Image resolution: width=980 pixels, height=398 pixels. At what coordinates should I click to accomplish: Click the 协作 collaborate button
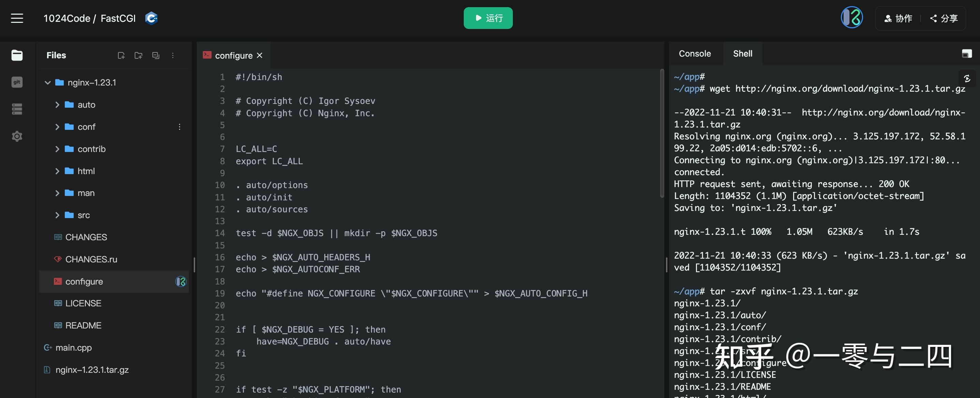(x=898, y=18)
